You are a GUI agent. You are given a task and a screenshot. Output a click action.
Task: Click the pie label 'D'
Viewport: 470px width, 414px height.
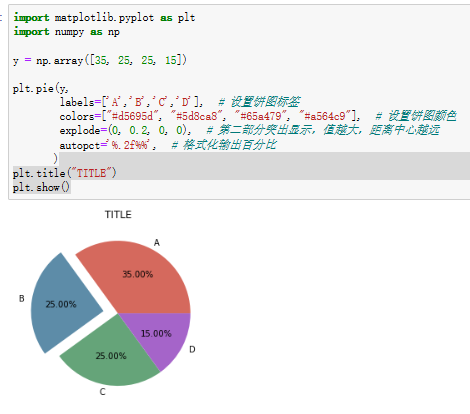coord(192,349)
